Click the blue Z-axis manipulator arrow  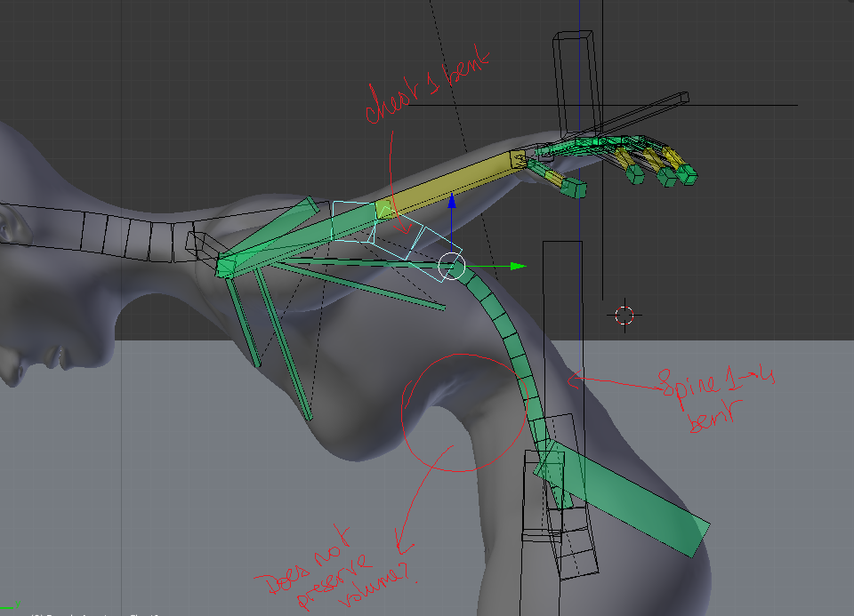(452, 202)
